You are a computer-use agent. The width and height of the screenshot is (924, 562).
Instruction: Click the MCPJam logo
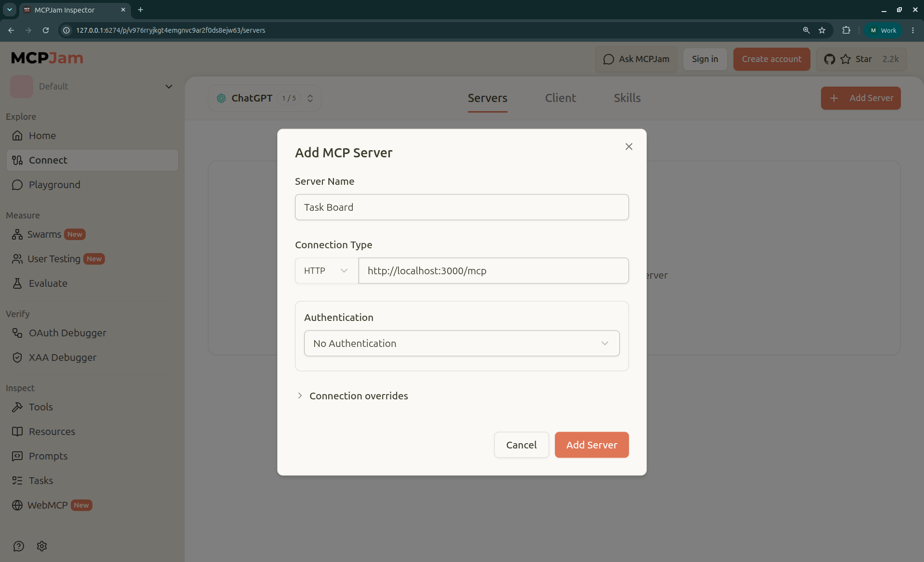[x=47, y=58]
